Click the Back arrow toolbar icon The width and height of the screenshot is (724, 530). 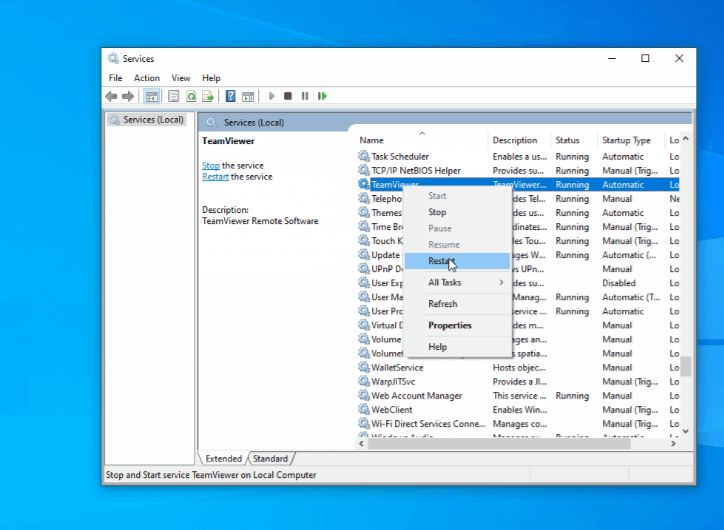point(111,96)
